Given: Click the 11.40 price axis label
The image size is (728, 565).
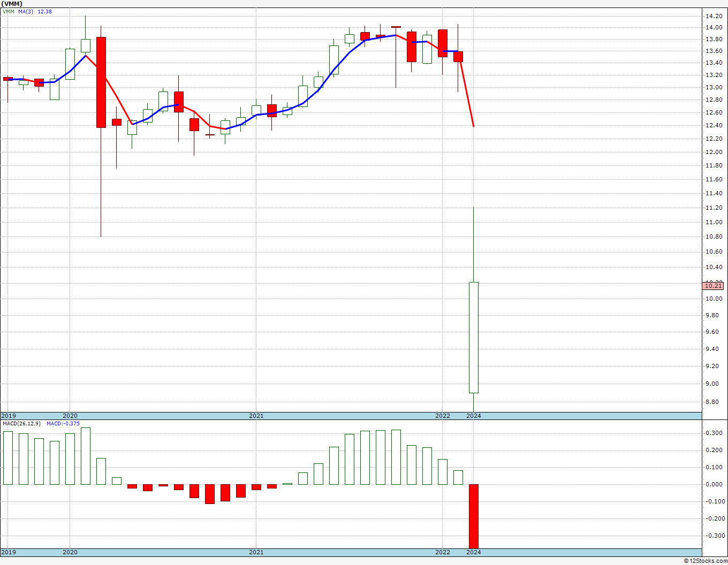Looking at the screenshot, I should [x=714, y=194].
